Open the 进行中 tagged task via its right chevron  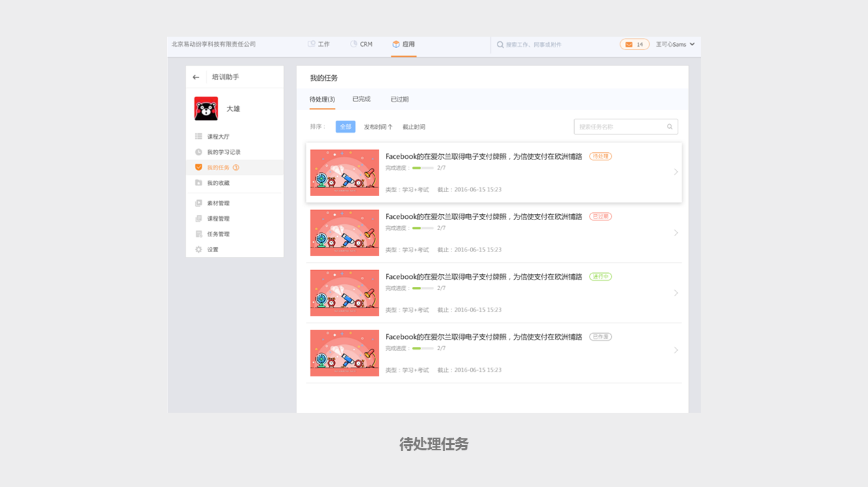[x=676, y=293]
